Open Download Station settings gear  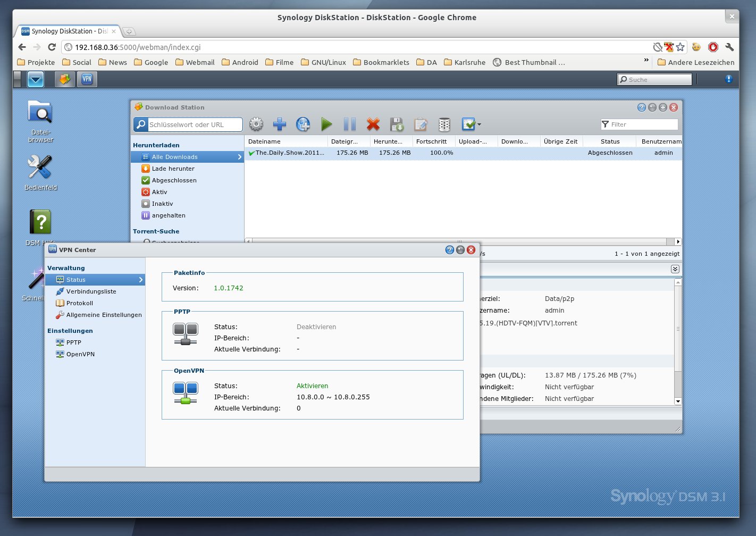[256, 124]
